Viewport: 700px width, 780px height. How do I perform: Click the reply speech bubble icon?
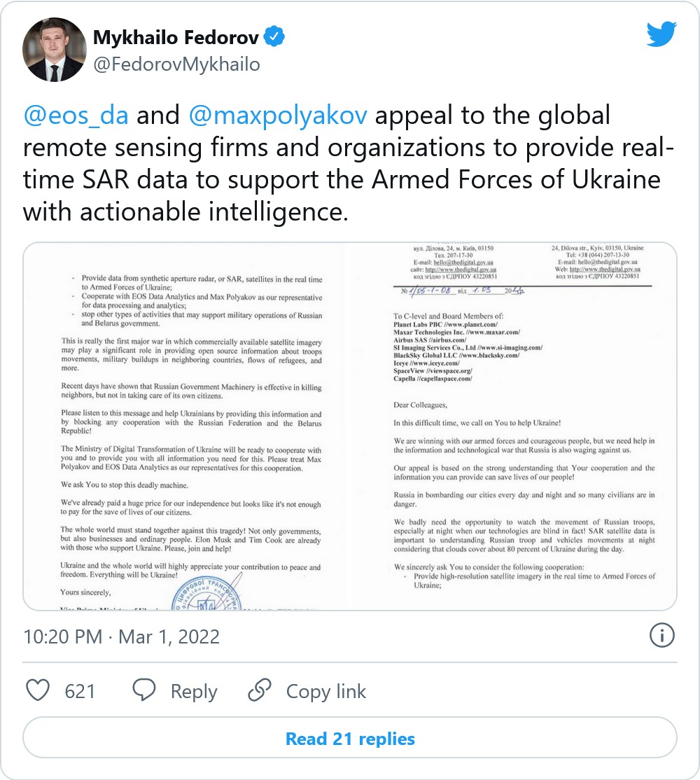(x=144, y=691)
